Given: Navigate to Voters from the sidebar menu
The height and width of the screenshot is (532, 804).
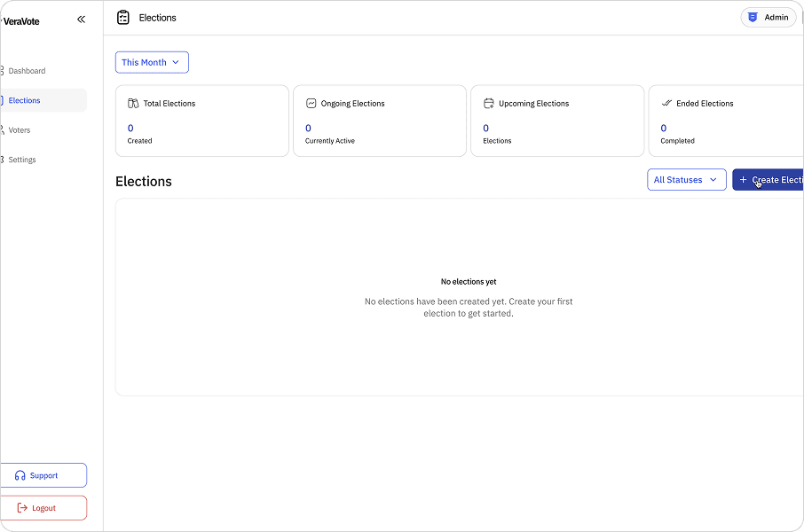Looking at the screenshot, I should coord(20,130).
